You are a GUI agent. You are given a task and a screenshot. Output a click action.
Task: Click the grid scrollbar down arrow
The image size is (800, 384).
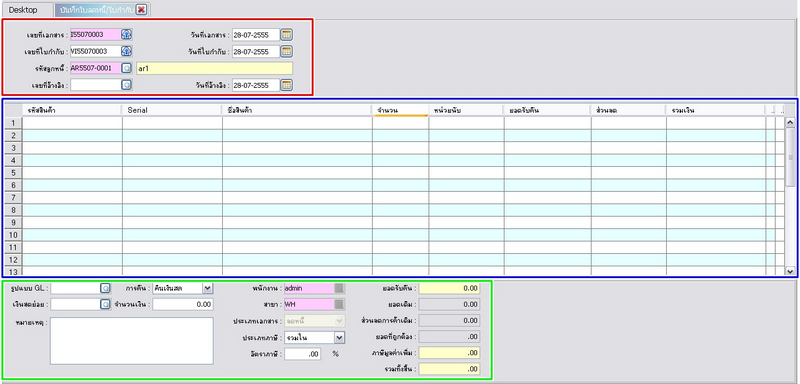tap(790, 271)
